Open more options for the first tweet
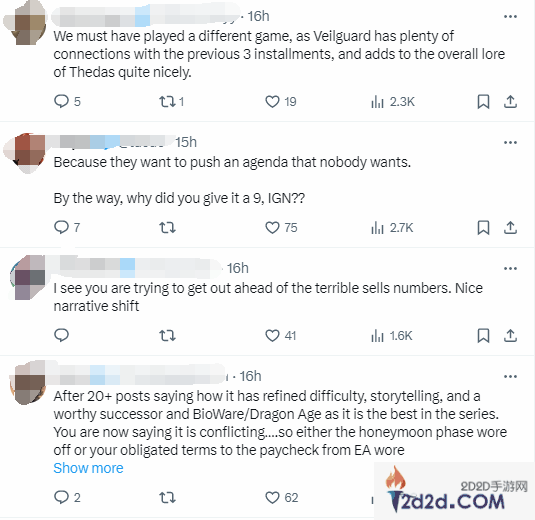Image resolution: width=535 pixels, height=520 pixels. click(x=510, y=16)
